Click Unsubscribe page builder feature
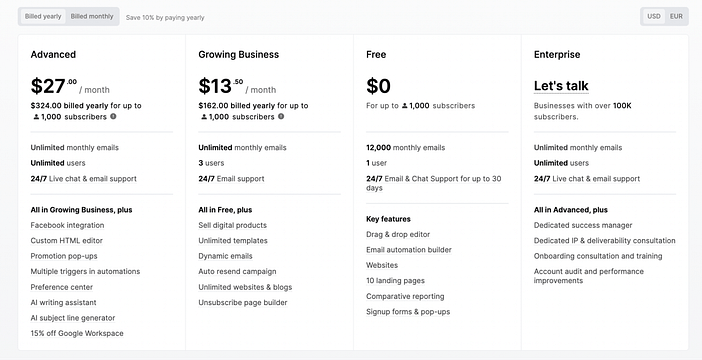 (x=243, y=303)
